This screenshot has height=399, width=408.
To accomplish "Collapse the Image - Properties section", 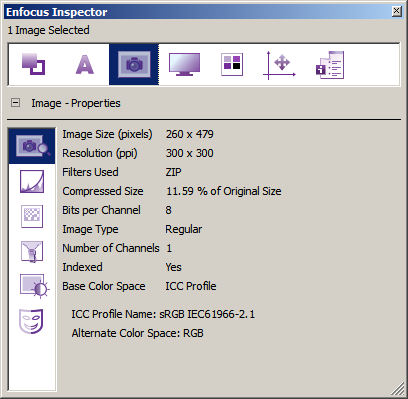I will click(x=15, y=103).
